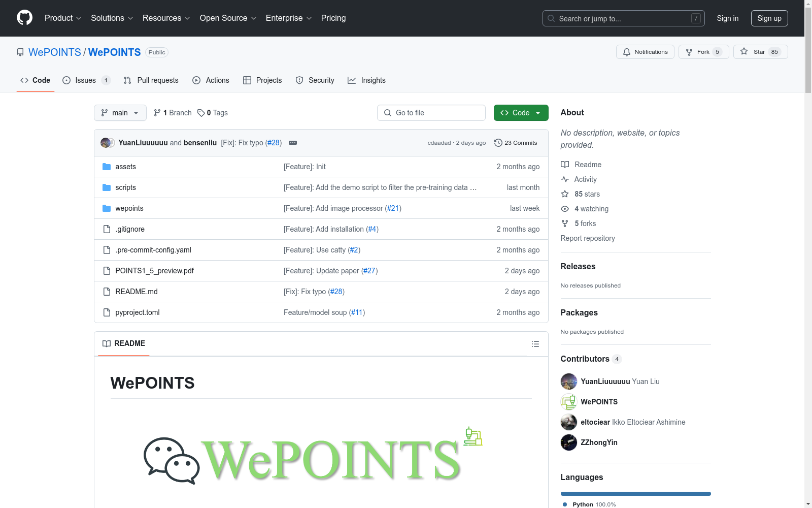Open pull request #27 link
The width and height of the screenshot is (812, 508).
click(x=369, y=271)
